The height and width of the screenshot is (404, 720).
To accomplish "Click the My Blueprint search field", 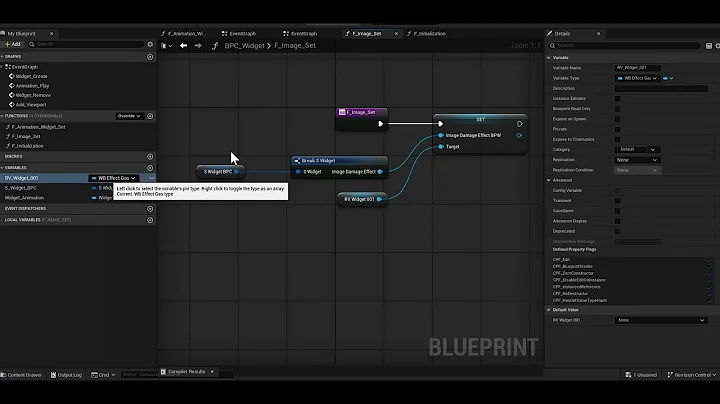I will [86, 44].
